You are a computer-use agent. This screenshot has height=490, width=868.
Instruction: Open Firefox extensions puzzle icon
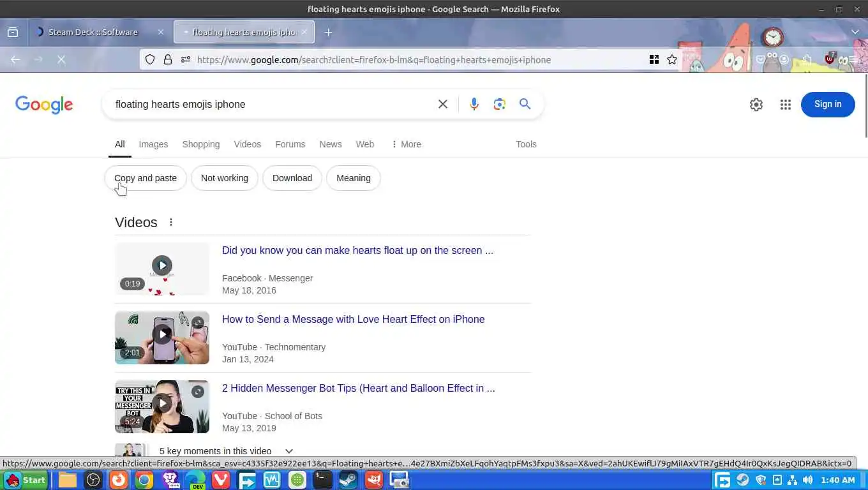[807, 59]
